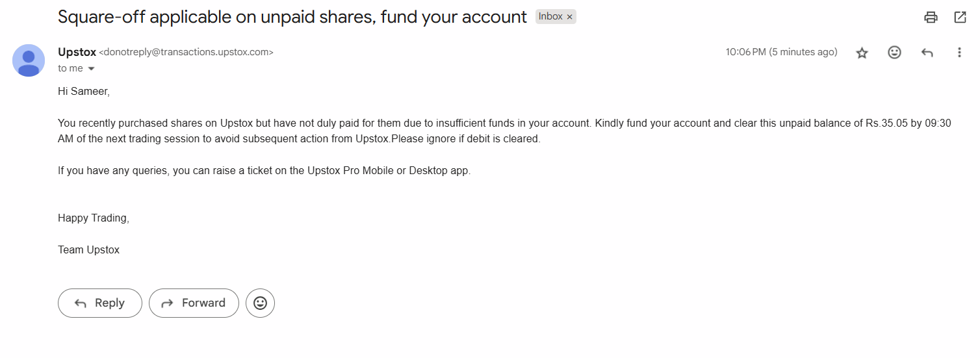Click the Reply button below the message
This screenshot has height=358, width=980.
tap(100, 303)
